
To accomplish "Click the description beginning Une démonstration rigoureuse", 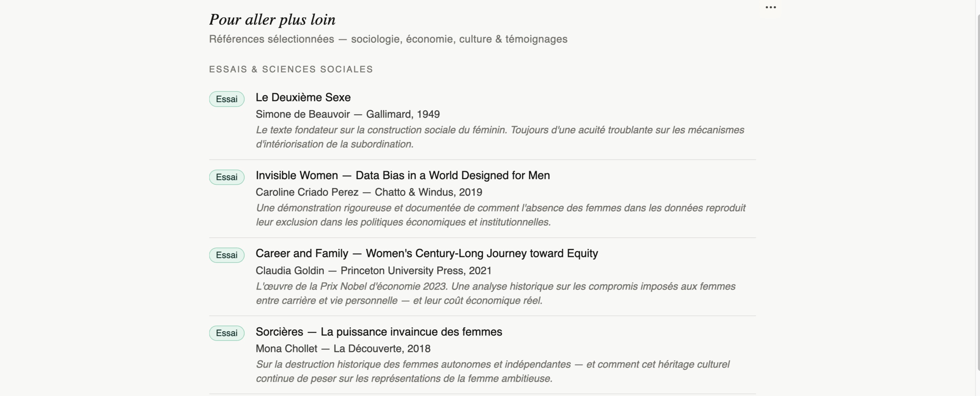I will 501,215.
